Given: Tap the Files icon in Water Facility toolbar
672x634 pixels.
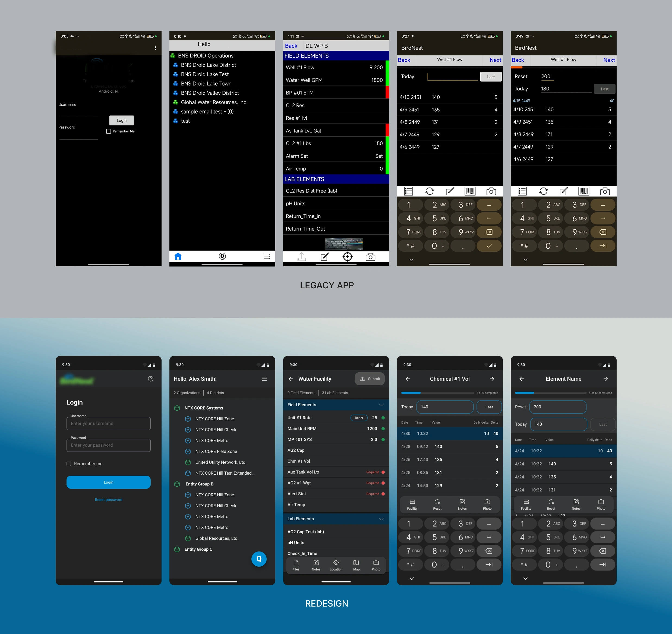Looking at the screenshot, I should [x=296, y=565].
